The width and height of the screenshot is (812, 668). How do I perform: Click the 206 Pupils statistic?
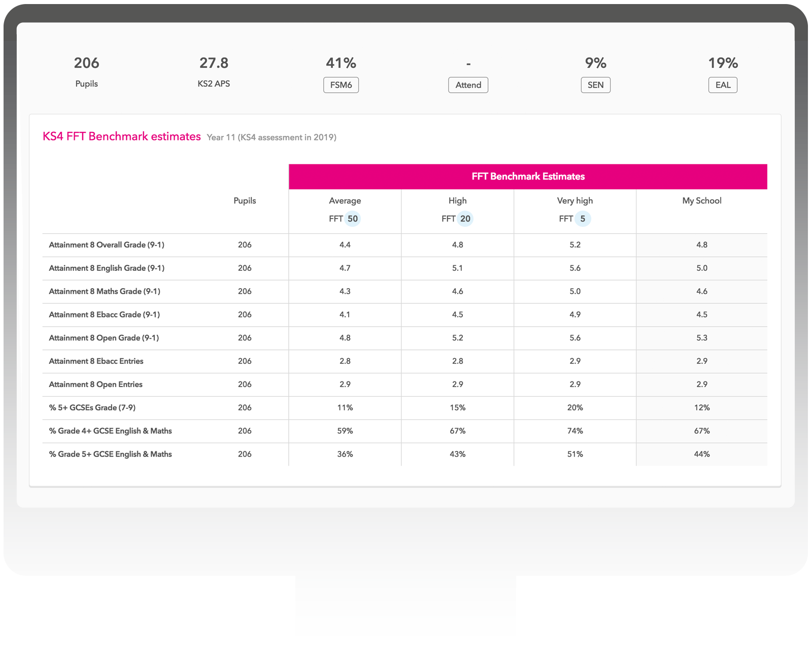coord(86,71)
